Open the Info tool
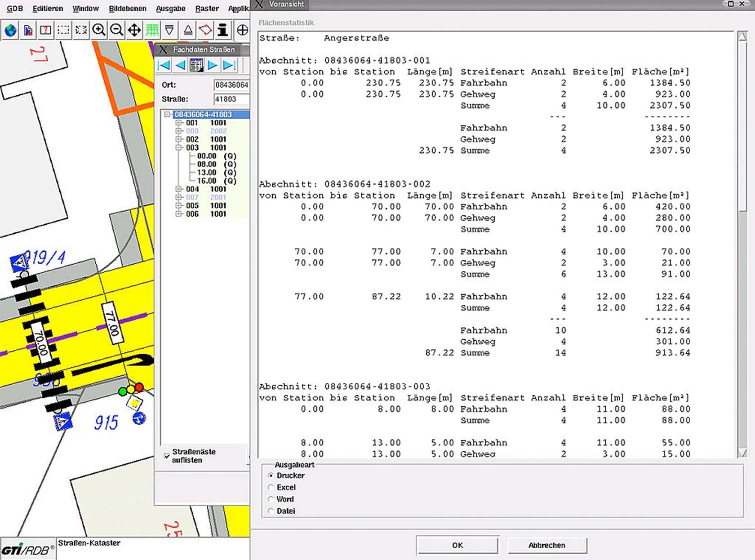 222,30
